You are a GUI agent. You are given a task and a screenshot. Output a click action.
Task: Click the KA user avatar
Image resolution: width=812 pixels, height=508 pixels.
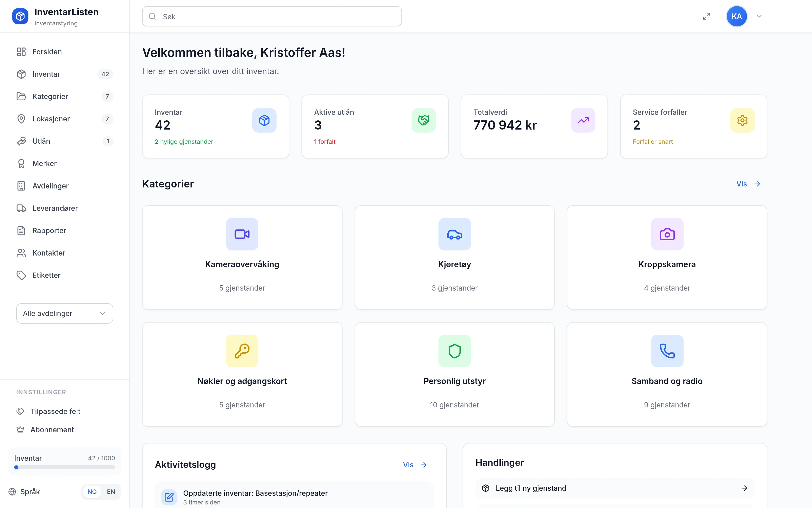[736, 16]
